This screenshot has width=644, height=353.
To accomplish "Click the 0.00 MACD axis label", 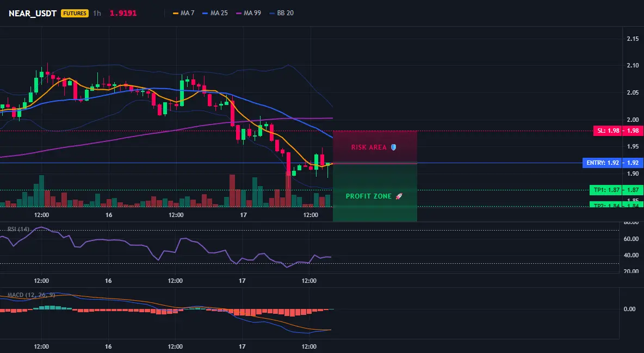I will 630,309.
